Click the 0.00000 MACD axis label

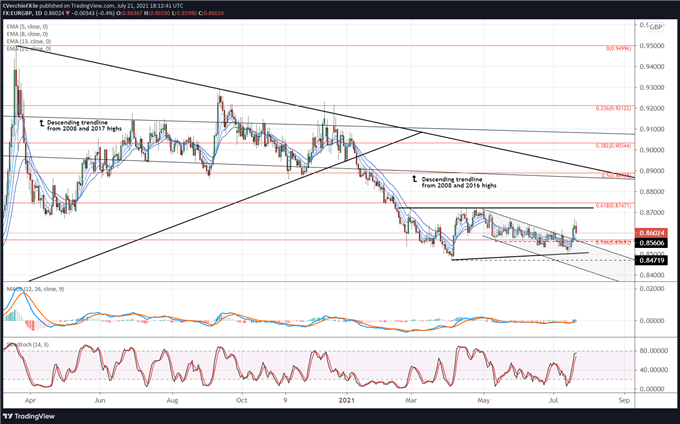(x=651, y=320)
